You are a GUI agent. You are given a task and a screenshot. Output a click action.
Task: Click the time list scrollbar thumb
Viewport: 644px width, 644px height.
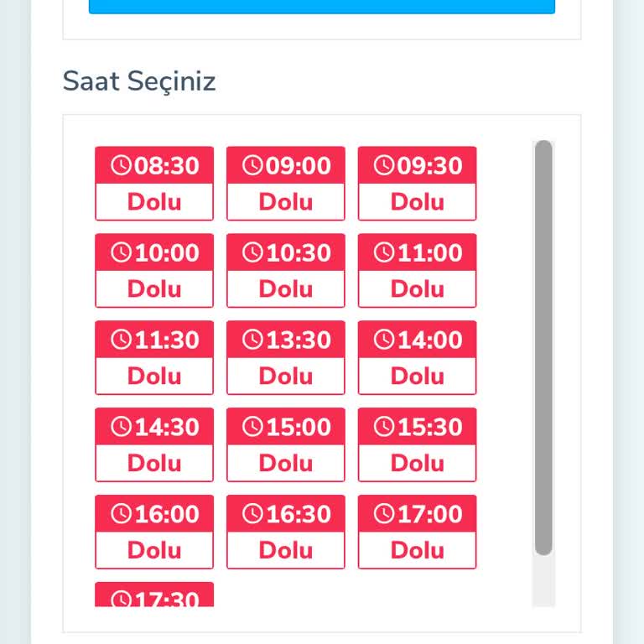point(543,347)
